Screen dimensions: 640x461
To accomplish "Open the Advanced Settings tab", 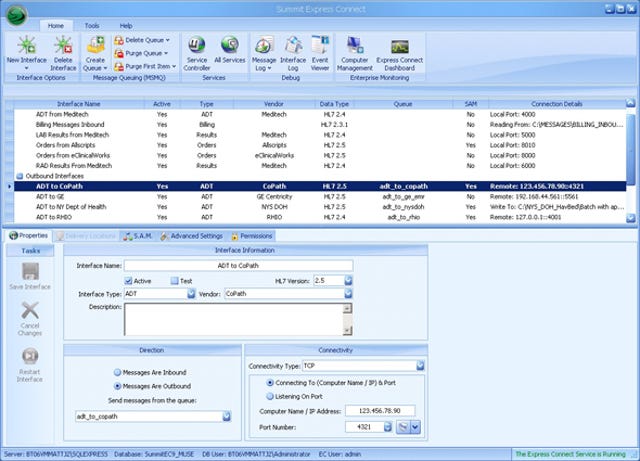I will [191, 236].
